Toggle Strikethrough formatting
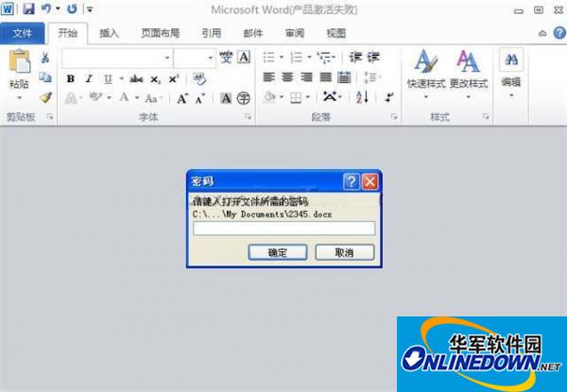Screen dimensions: 567x392 click(136, 78)
